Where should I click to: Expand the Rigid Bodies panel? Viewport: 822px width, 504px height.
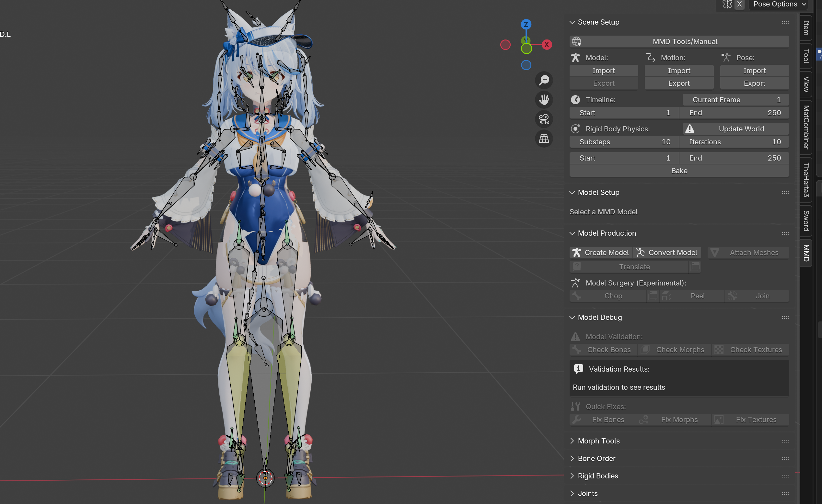(597, 476)
